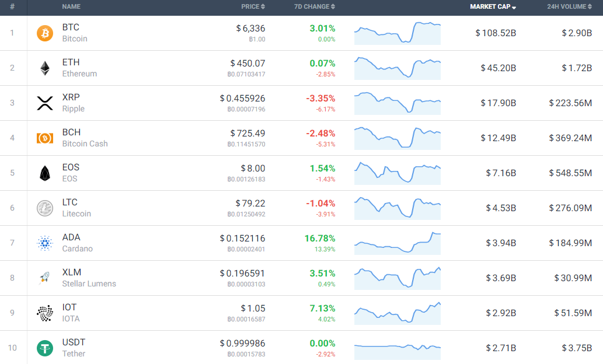Click the Bitcoin Cash volume $369.24M

(570, 138)
